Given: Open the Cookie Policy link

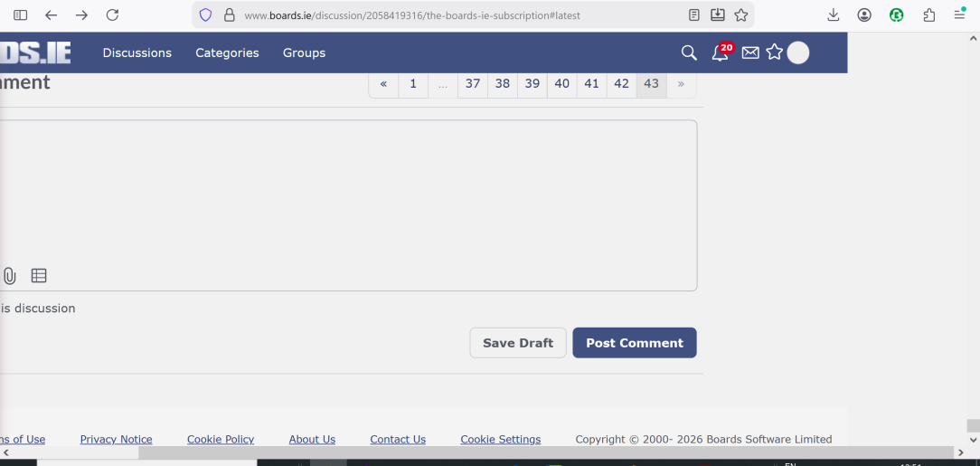Looking at the screenshot, I should coord(221,439).
